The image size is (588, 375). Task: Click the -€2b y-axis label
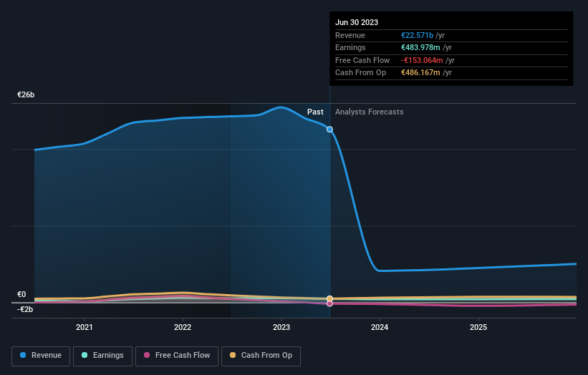(25, 309)
